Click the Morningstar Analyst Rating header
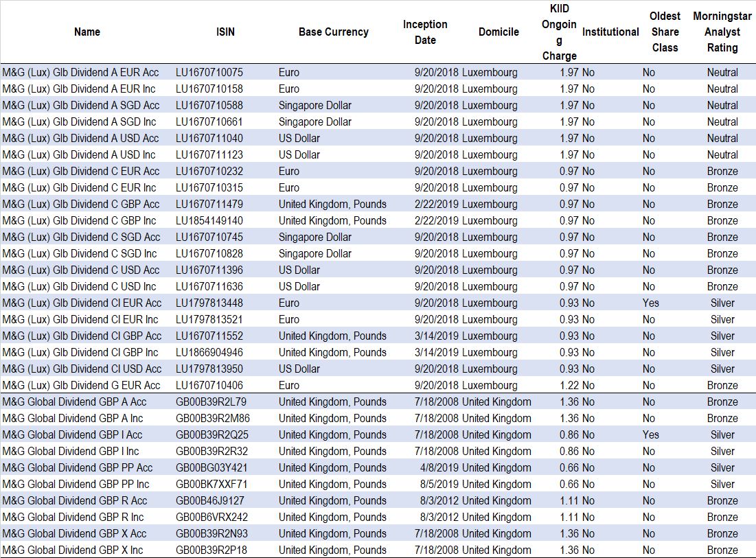Screen dimensions: 756x558 [722, 32]
